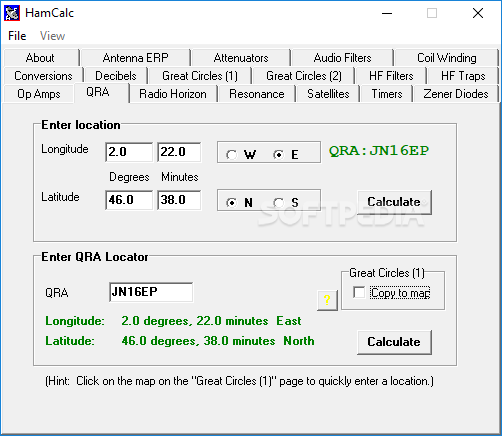The height and width of the screenshot is (436, 502).
Task: Click the green Longitude result line
Action: pyautogui.click(x=173, y=321)
